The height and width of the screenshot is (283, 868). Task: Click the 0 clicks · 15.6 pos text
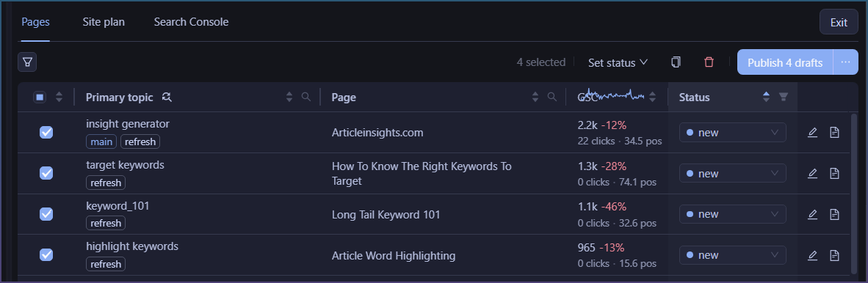tap(618, 264)
